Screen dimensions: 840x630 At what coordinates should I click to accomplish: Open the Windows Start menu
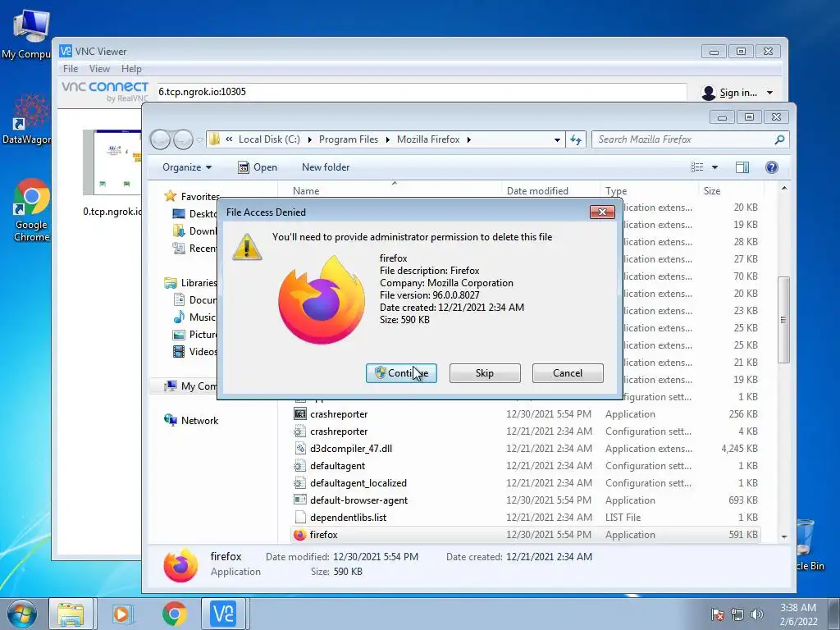click(x=22, y=614)
